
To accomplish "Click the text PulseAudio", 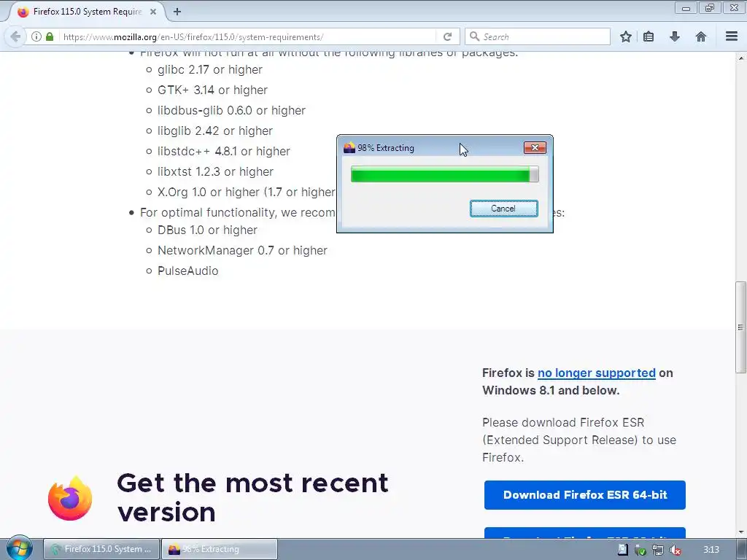I will [188, 271].
